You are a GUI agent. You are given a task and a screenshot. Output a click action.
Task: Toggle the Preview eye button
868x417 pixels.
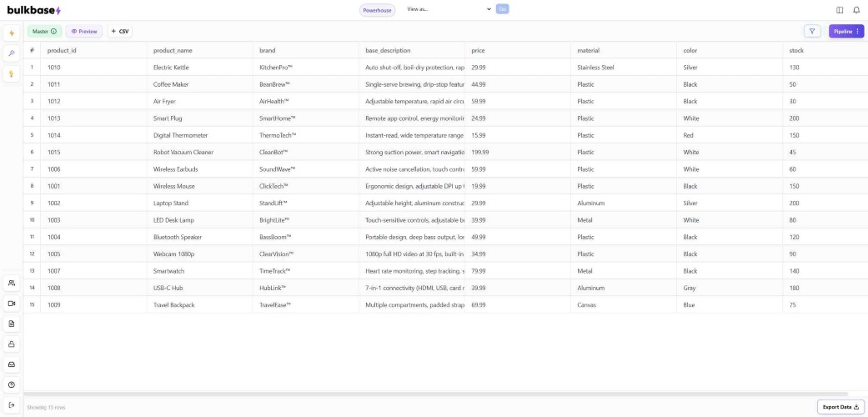click(84, 32)
